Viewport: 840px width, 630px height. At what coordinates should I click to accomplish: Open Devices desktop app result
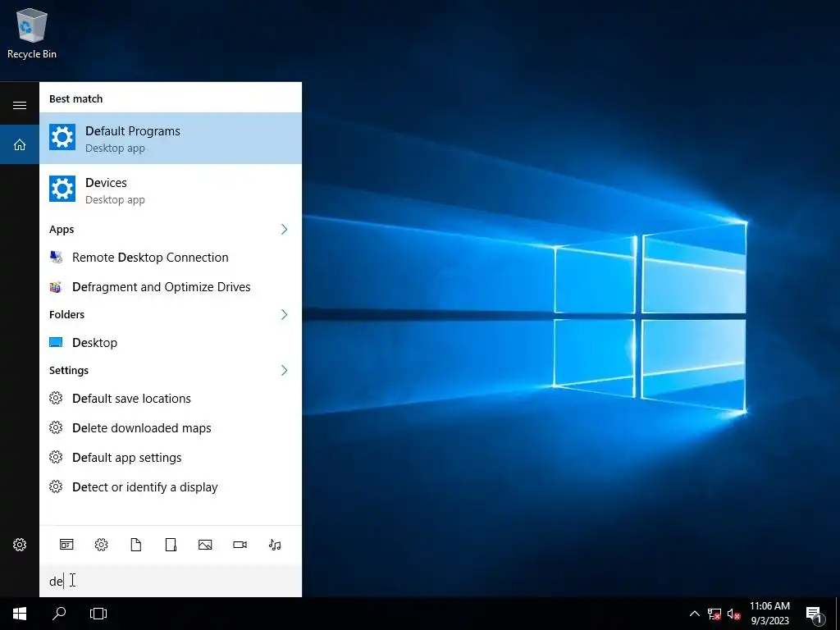171,189
